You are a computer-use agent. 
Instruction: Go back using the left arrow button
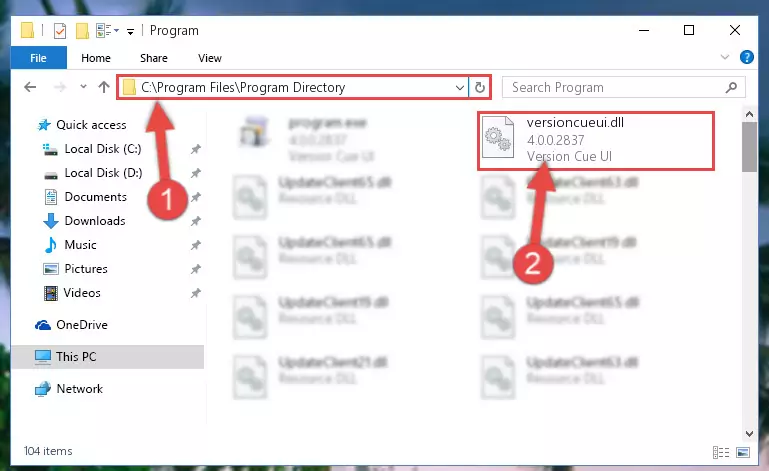[x=30, y=87]
